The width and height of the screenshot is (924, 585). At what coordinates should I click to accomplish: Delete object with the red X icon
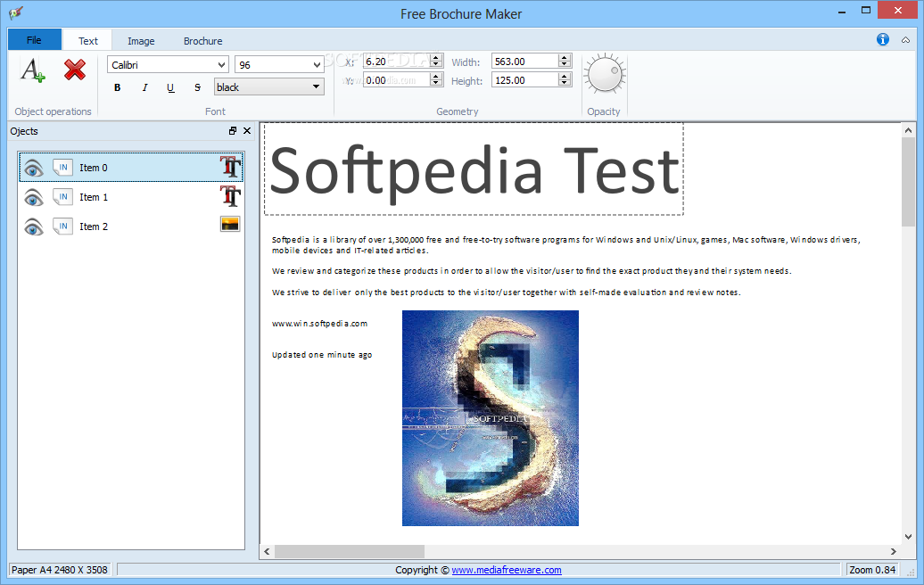coord(75,70)
